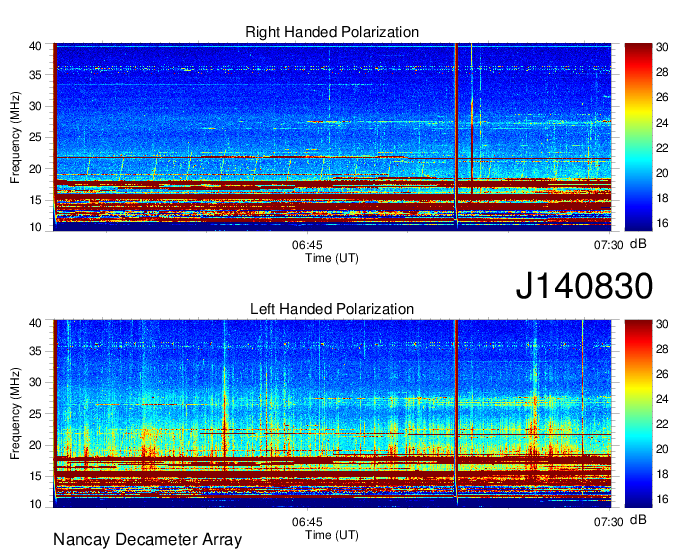Click the 20 dB label on Left Handed color bar
The image size is (680, 552).
pyautogui.click(x=662, y=449)
